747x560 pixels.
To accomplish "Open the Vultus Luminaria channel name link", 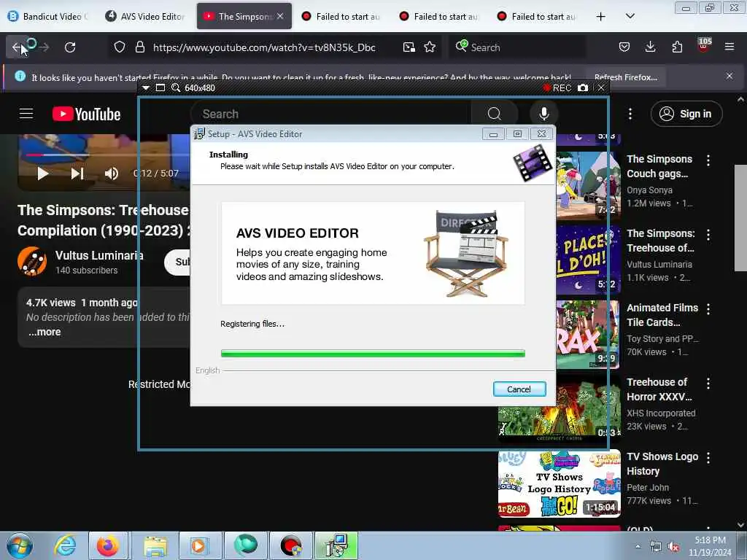I will click(99, 255).
